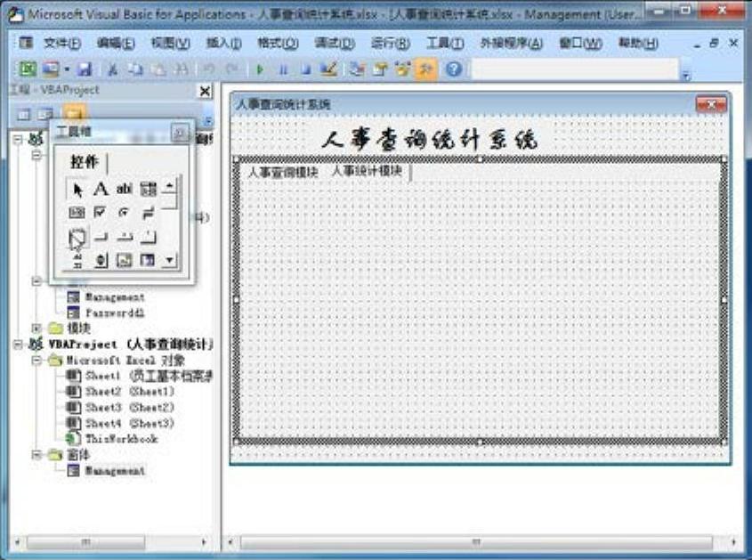Open the Properties Window toolbar icon
The width and height of the screenshot is (752, 560).
point(380,69)
